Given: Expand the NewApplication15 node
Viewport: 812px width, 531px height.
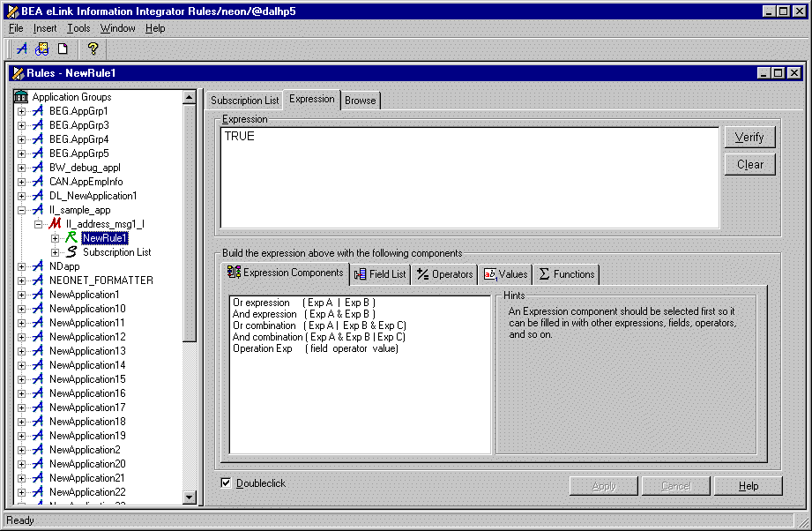Looking at the screenshot, I should 21,379.
